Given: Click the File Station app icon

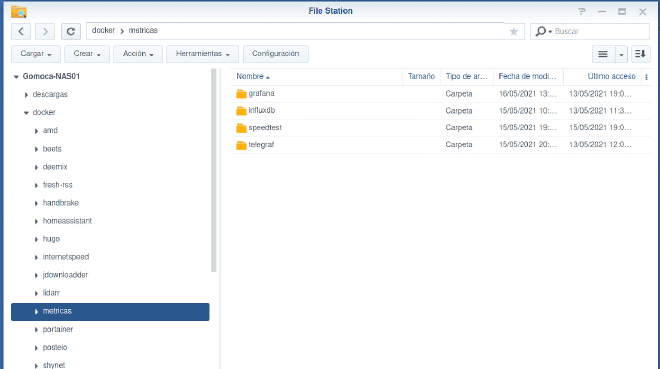Looking at the screenshot, I should [x=19, y=12].
